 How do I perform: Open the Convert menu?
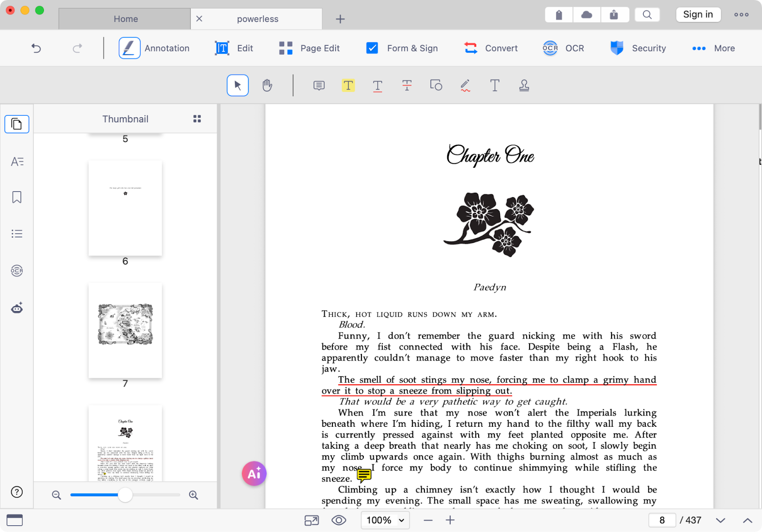pyautogui.click(x=491, y=48)
